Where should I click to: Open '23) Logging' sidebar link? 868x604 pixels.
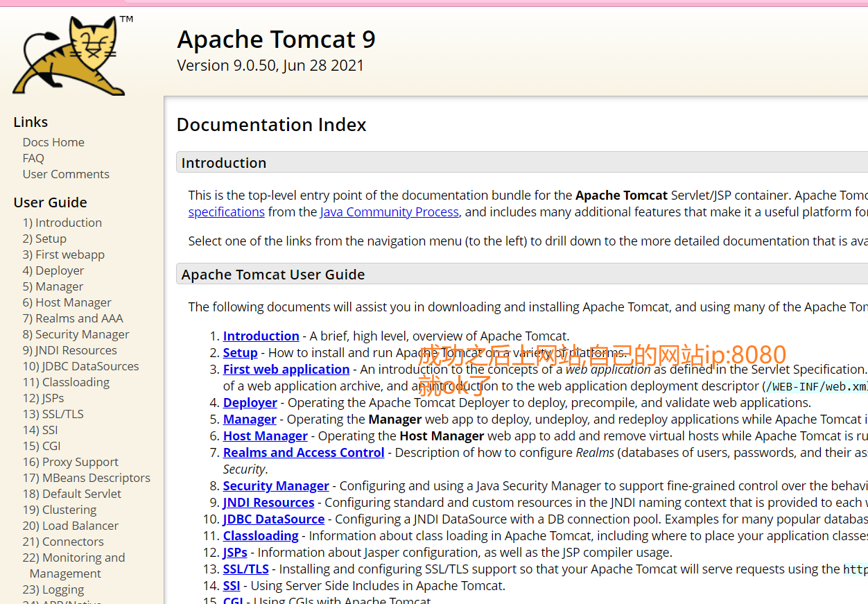pyautogui.click(x=53, y=589)
